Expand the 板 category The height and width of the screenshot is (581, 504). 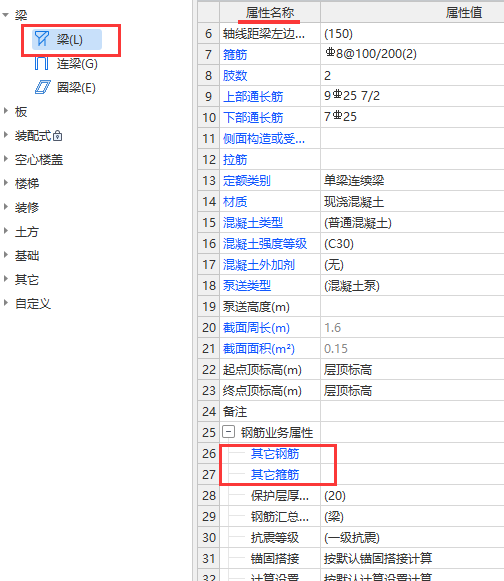[6, 110]
